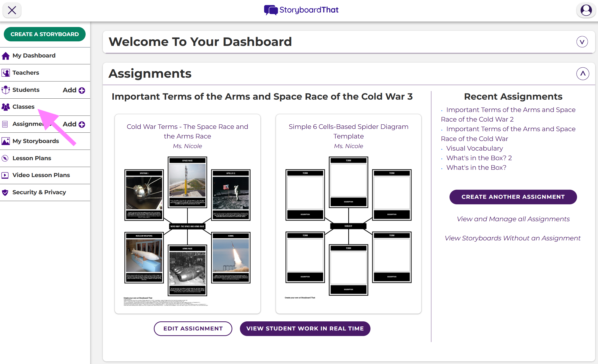Screen dimensions: 598x364
Task: Click the My Dashboard house icon
Action: coord(6,56)
